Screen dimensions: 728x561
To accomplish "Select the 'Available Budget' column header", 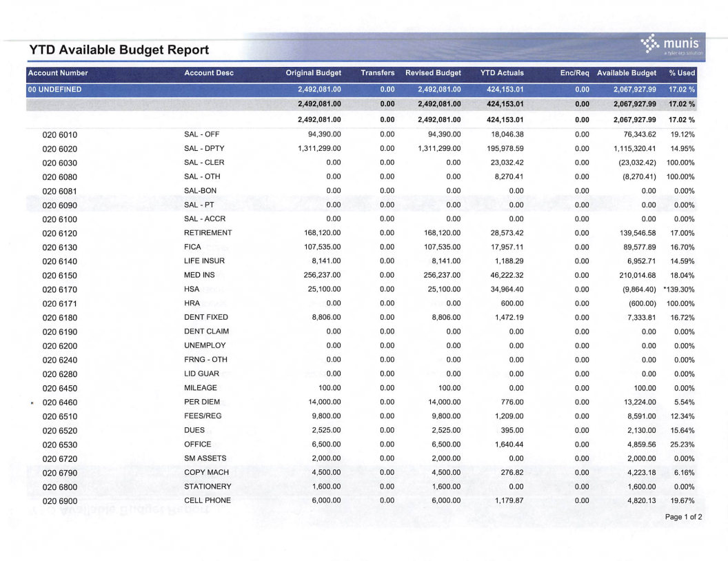I will coord(627,73).
